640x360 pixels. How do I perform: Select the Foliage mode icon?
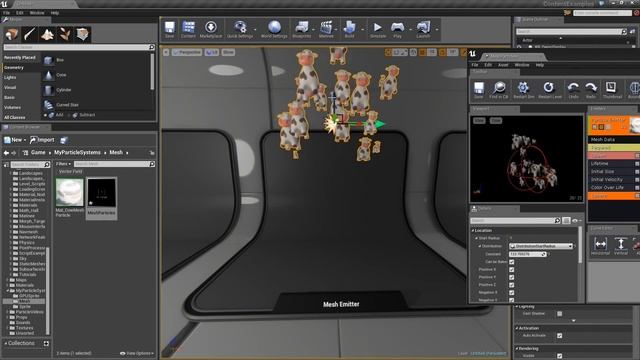pyautogui.click(x=65, y=34)
